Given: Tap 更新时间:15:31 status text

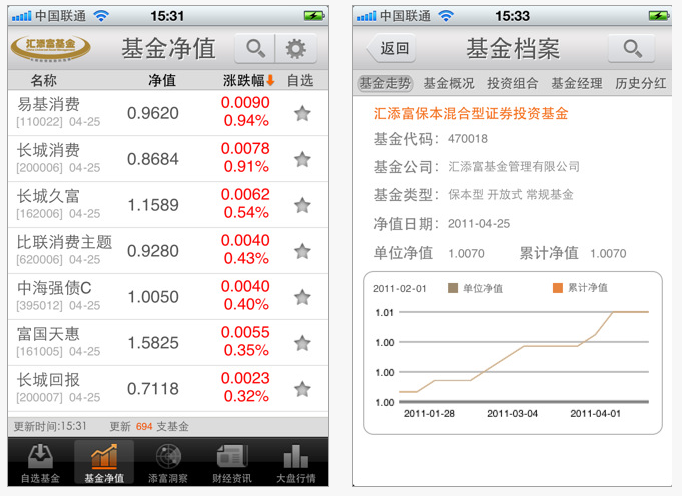Looking at the screenshot, I should click(50, 426).
